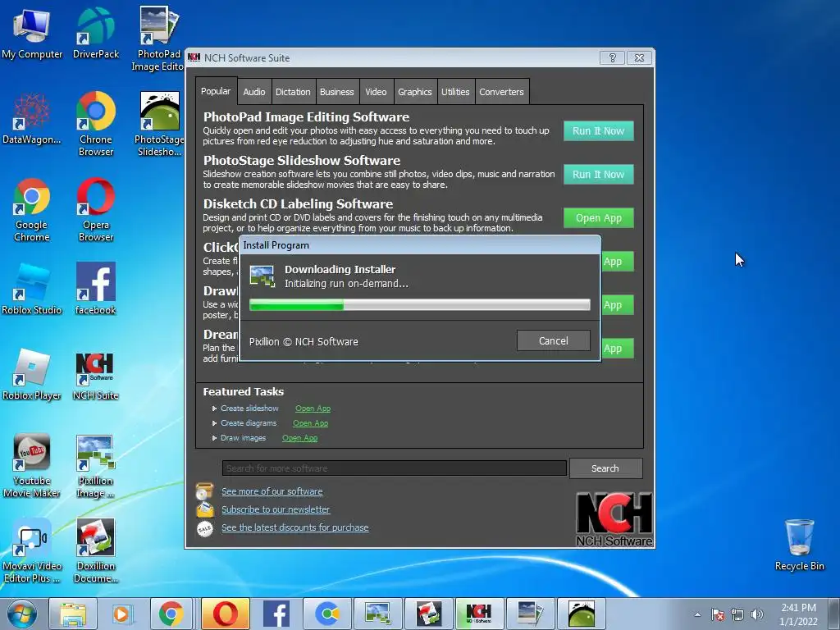Expand the Create diagrams task arrow
This screenshot has width=840, height=630.
pyautogui.click(x=214, y=423)
